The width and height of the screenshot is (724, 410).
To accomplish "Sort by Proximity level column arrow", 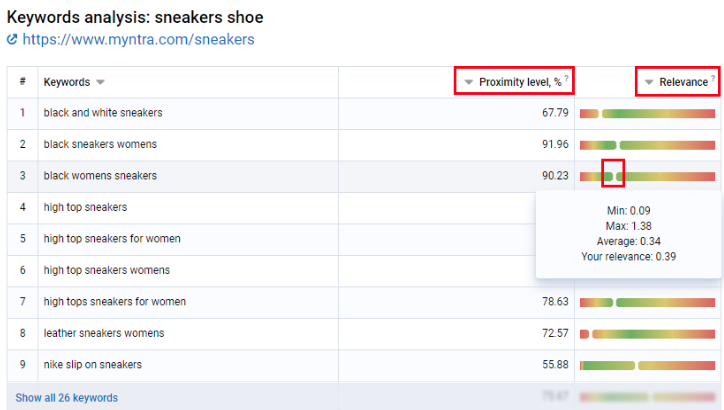I will tap(469, 82).
